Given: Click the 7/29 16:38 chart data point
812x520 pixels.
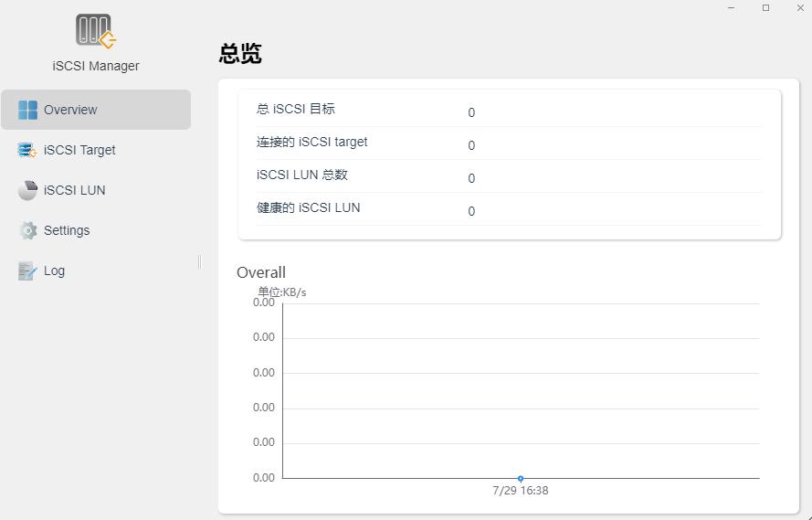Looking at the screenshot, I should coord(521,479).
